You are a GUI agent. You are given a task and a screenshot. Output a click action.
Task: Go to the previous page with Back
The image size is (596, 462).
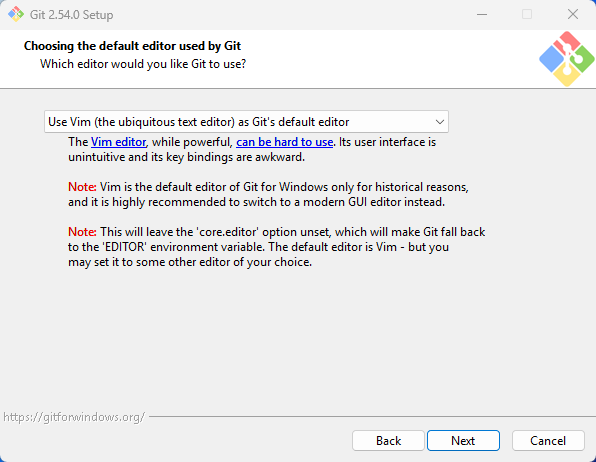pos(388,441)
